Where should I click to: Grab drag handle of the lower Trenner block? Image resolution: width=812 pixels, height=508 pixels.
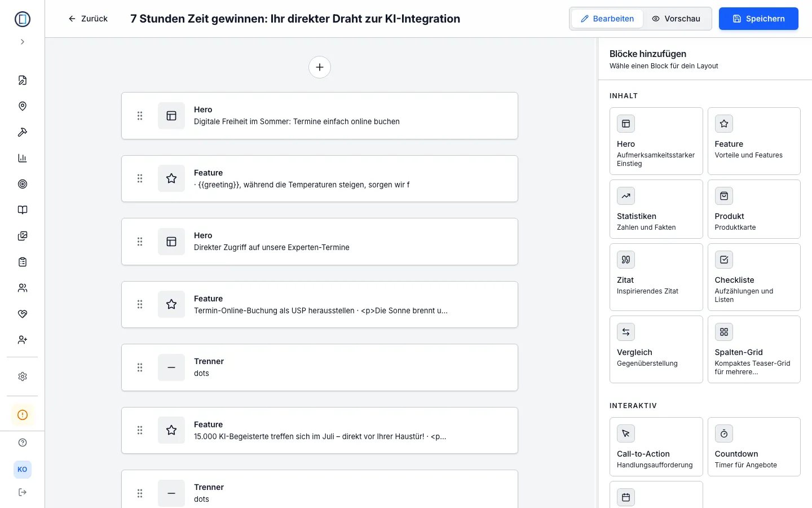click(140, 493)
